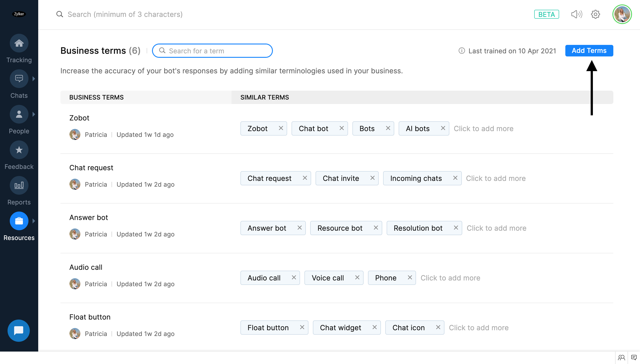
Task: Open the Reports chart icon
Action: point(19,186)
